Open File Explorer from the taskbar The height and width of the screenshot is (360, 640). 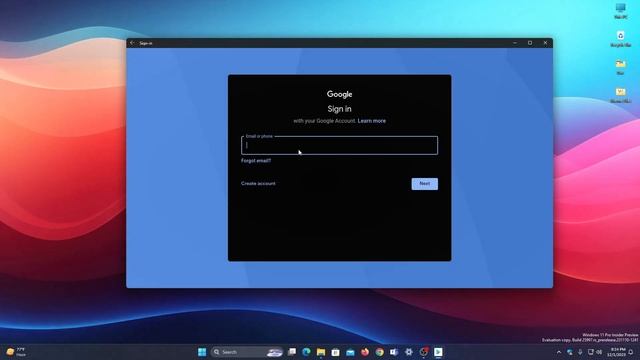point(321,352)
